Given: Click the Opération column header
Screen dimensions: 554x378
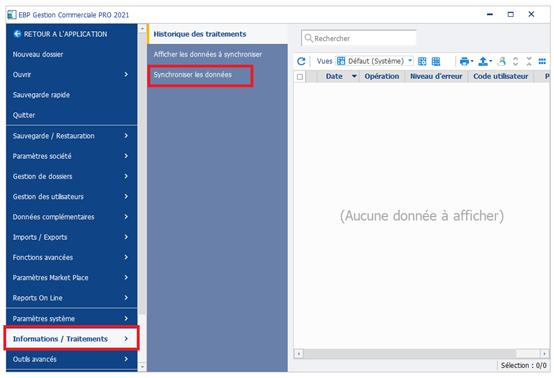Looking at the screenshot, I should [x=382, y=76].
